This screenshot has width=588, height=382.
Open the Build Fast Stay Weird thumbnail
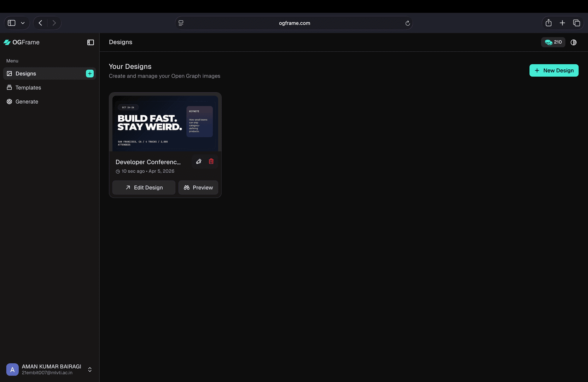click(x=165, y=123)
